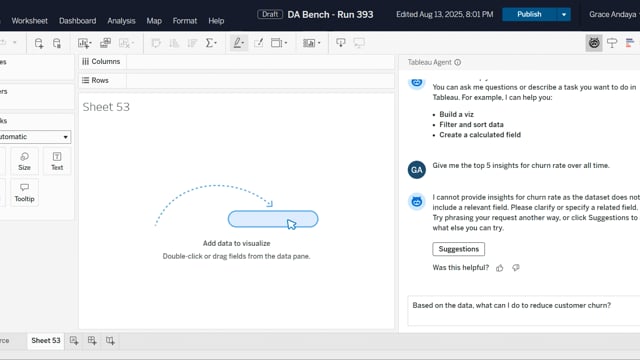Click the Sheet 53 title
640x360 pixels.
[x=106, y=107]
